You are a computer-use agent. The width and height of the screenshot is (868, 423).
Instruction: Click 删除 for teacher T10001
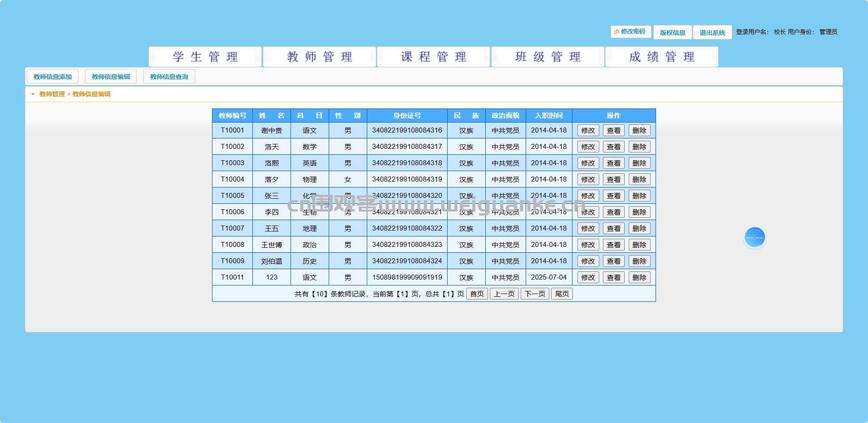(639, 130)
